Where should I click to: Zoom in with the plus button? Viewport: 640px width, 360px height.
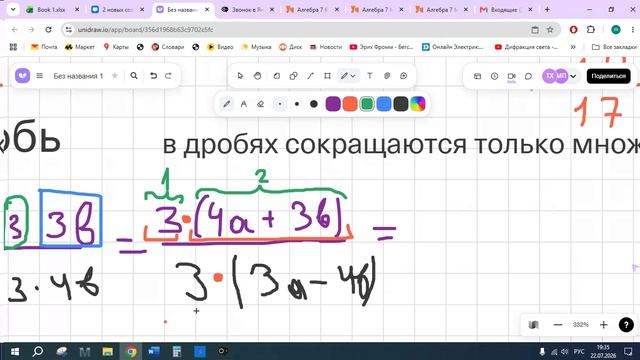(604, 325)
